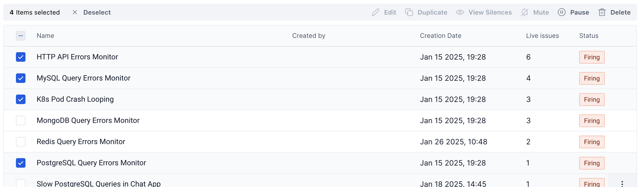Open the K8s Pod Crash Looping alert
Image resolution: width=644 pixels, height=187 pixels.
(75, 99)
